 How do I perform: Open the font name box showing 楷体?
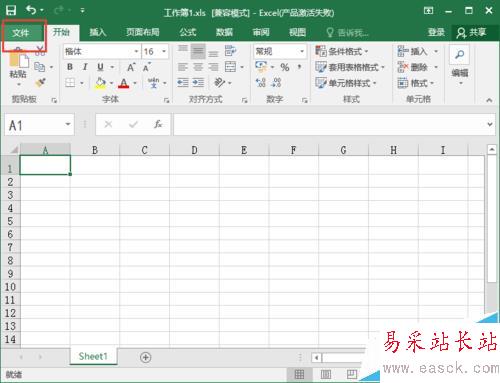pyautogui.click(x=102, y=51)
